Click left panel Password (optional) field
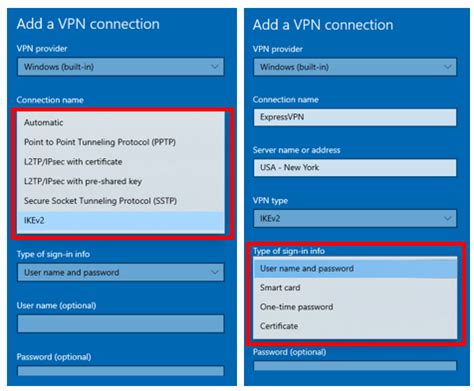 pyautogui.click(x=121, y=371)
